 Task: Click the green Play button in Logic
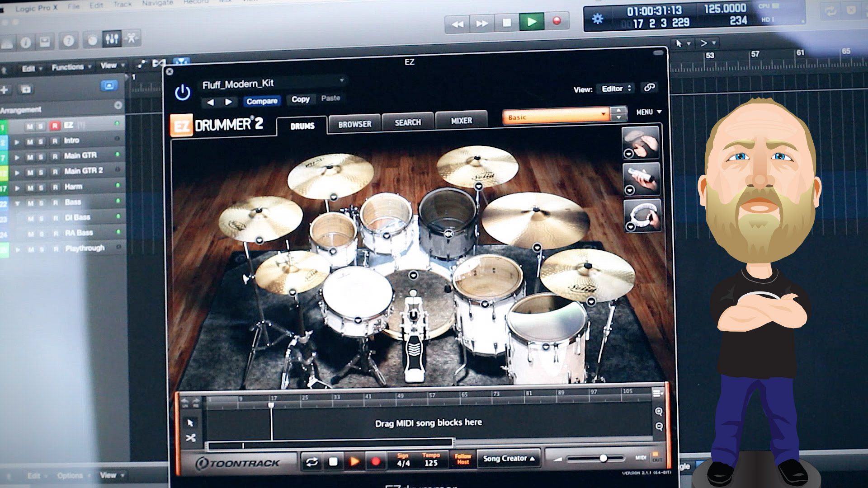(x=532, y=22)
